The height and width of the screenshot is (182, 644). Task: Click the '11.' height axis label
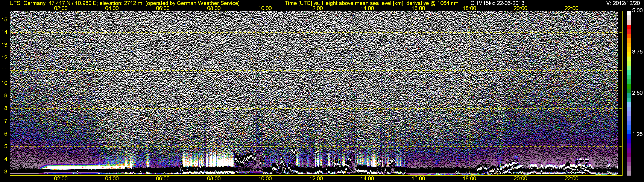(5, 70)
